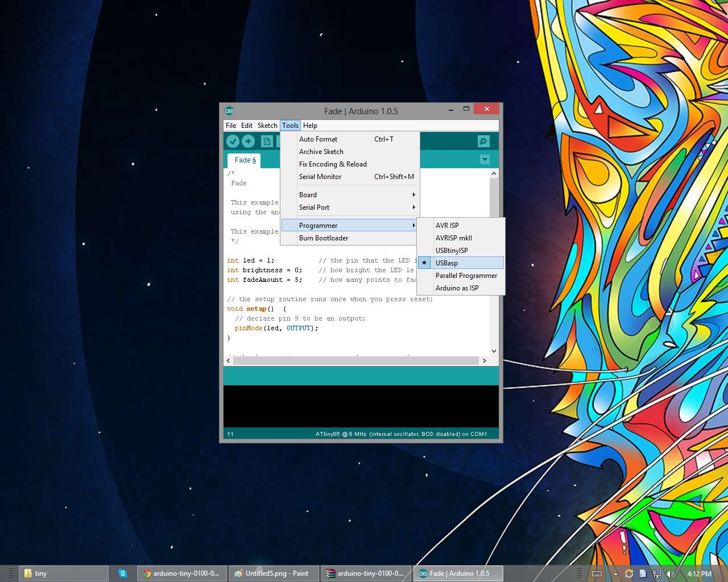Minimize the Arduino window
This screenshot has height=582, width=728.
(450, 110)
